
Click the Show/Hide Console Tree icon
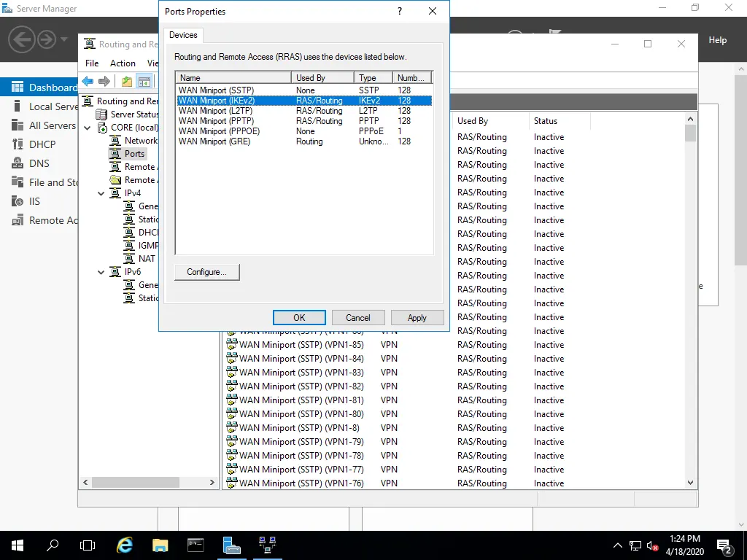coord(144,82)
